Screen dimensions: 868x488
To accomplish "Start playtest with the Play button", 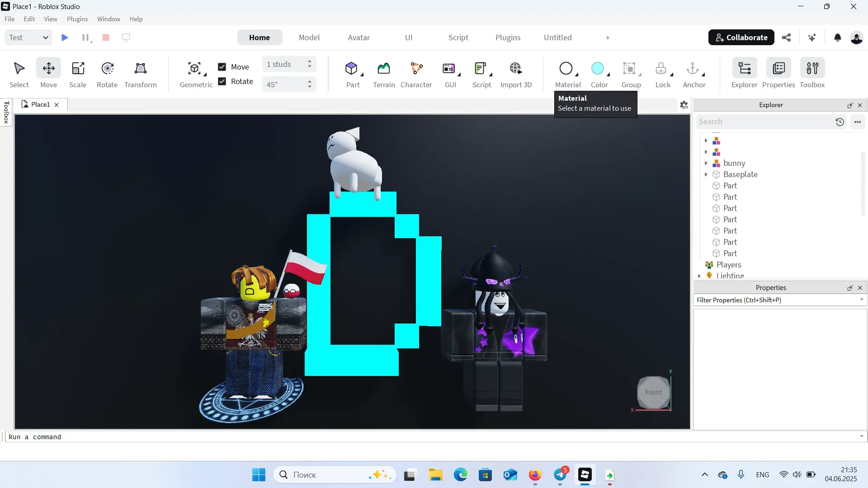I will [65, 38].
